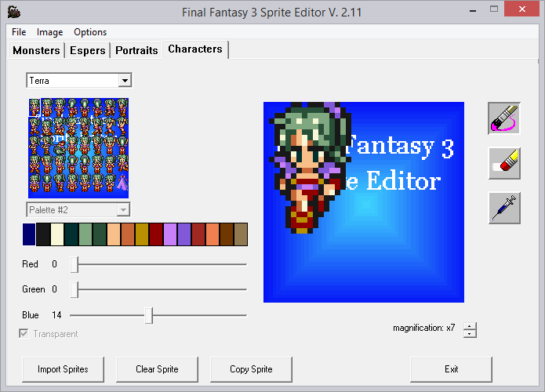545x392 pixels.
Task: Click the Blue slider thumb
Action: pos(149,315)
